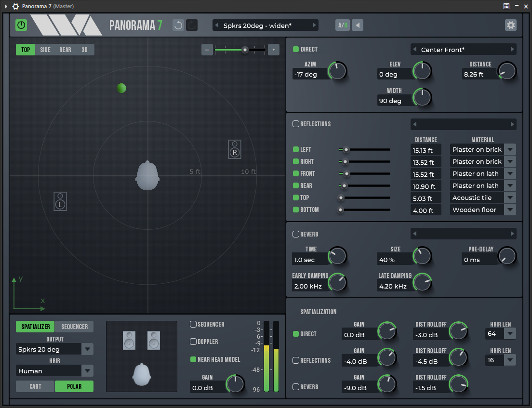The width and height of the screenshot is (532, 408).
Task: Click the copy A to B arrow
Action: (x=357, y=25)
